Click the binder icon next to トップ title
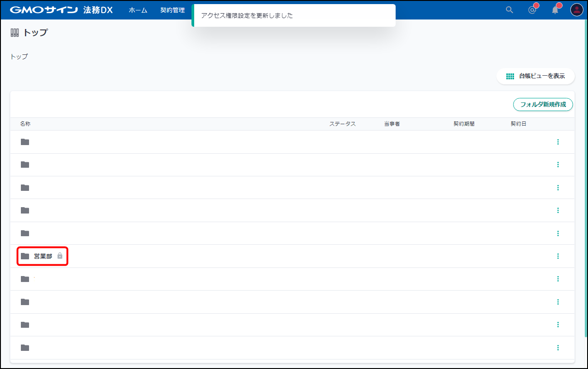Image resolution: width=588 pixels, height=369 pixels. coord(15,33)
